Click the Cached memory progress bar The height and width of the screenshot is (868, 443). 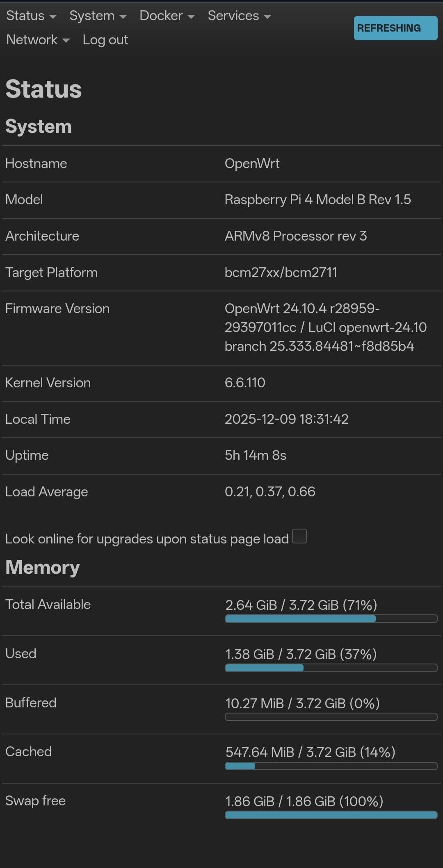pos(331,766)
